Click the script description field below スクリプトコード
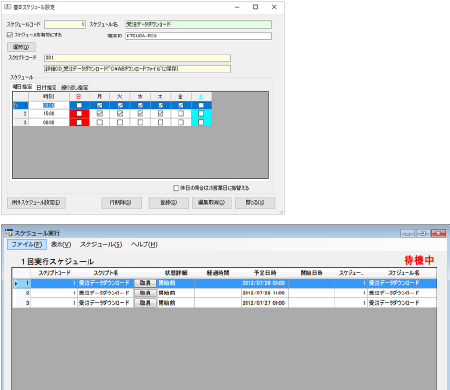The width and height of the screenshot is (450, 390). 137,69
